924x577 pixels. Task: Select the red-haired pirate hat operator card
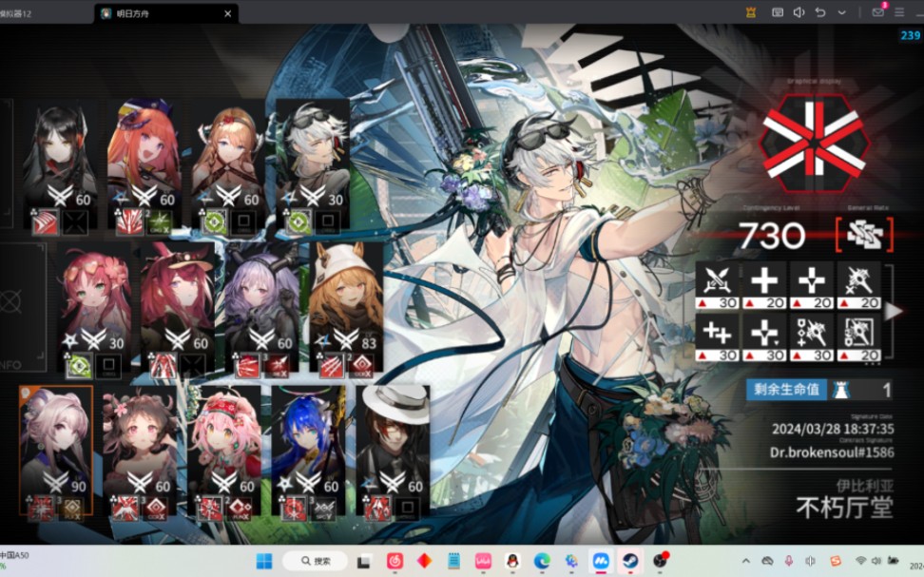pyautogui.click(x=178, y=311)
